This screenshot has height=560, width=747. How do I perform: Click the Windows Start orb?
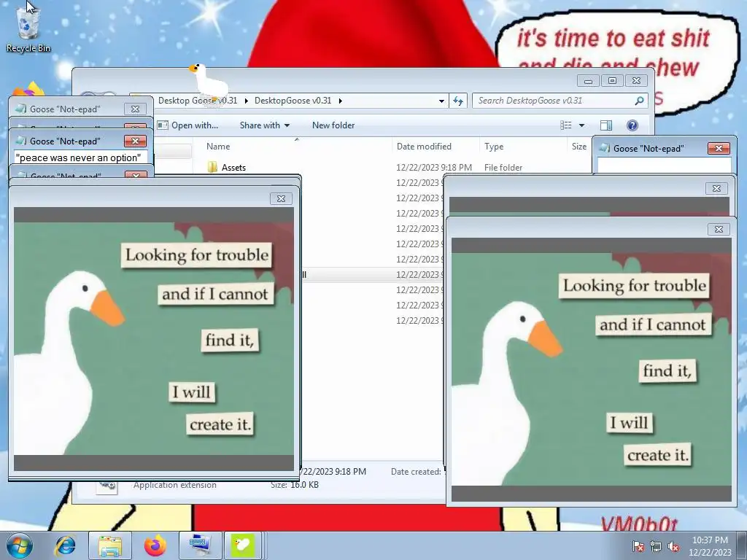(x=20, y=545)
